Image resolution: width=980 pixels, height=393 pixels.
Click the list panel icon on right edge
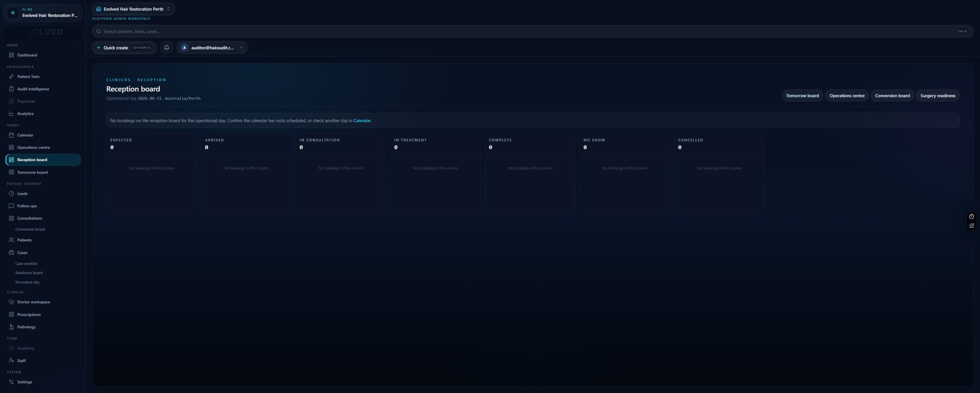(971, 225)
